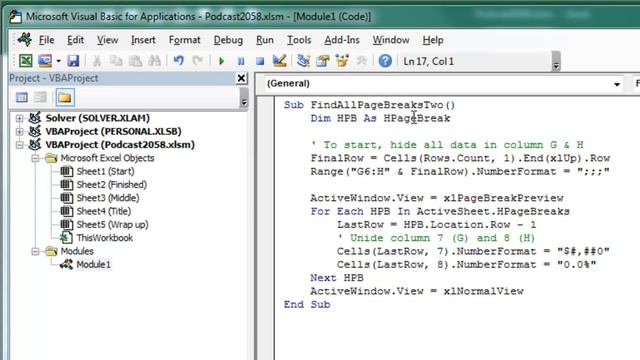
Task: Click the Excel icon left of File menu
Action: 24,40
